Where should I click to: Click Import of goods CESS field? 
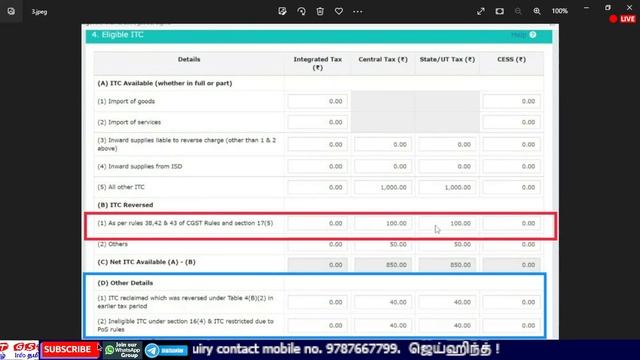coord(511,101)
